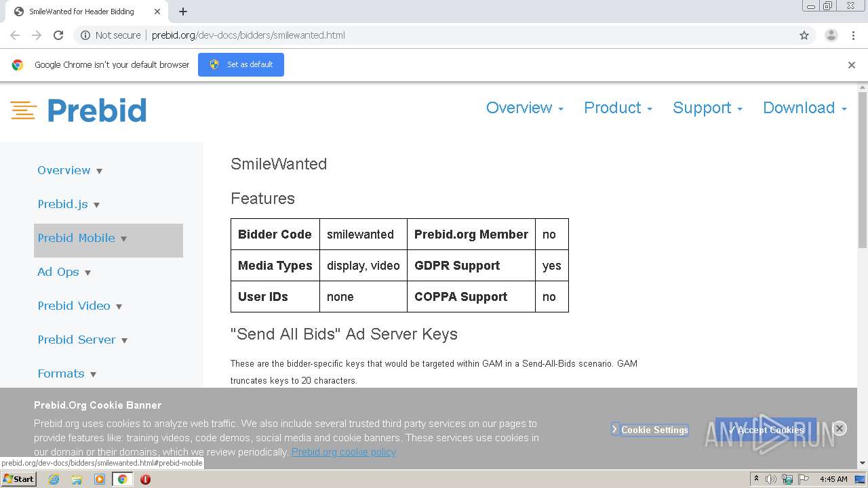This screenshot has width=868, height=488.
Task: Bookmark this page with the star icon
Action: (804, 35)
